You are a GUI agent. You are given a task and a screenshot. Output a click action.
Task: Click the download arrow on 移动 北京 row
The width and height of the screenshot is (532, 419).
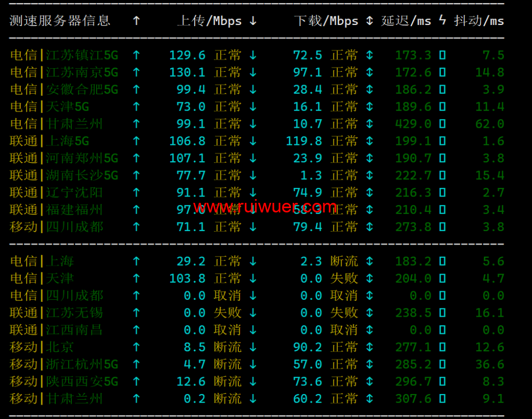pyautogui.click(x=253, y=347)
